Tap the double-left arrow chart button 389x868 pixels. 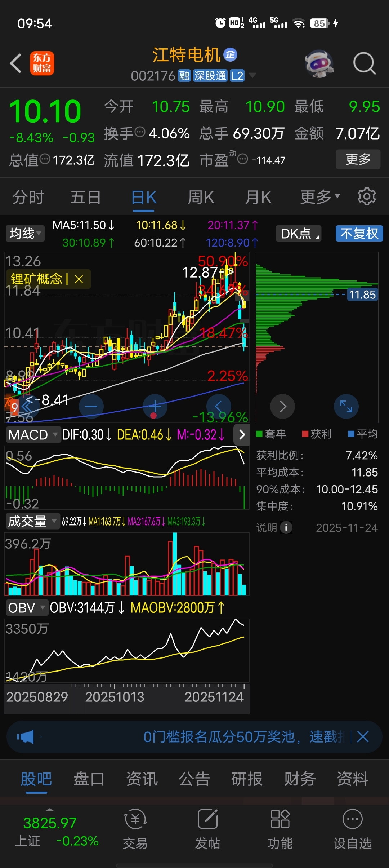coord(27,407)
